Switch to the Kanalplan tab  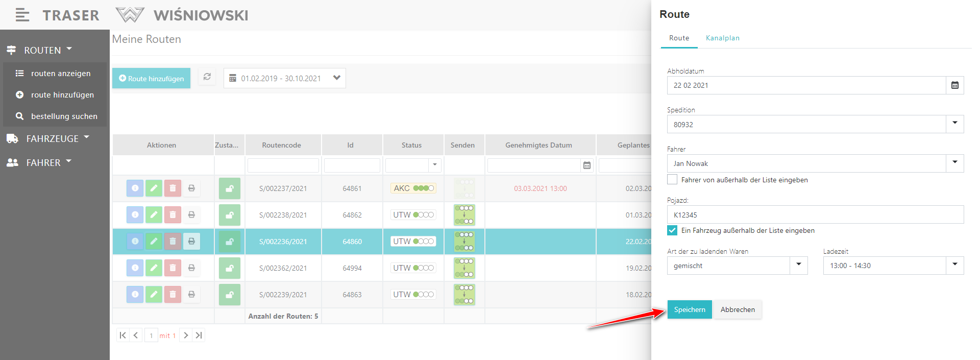(722, 38)
